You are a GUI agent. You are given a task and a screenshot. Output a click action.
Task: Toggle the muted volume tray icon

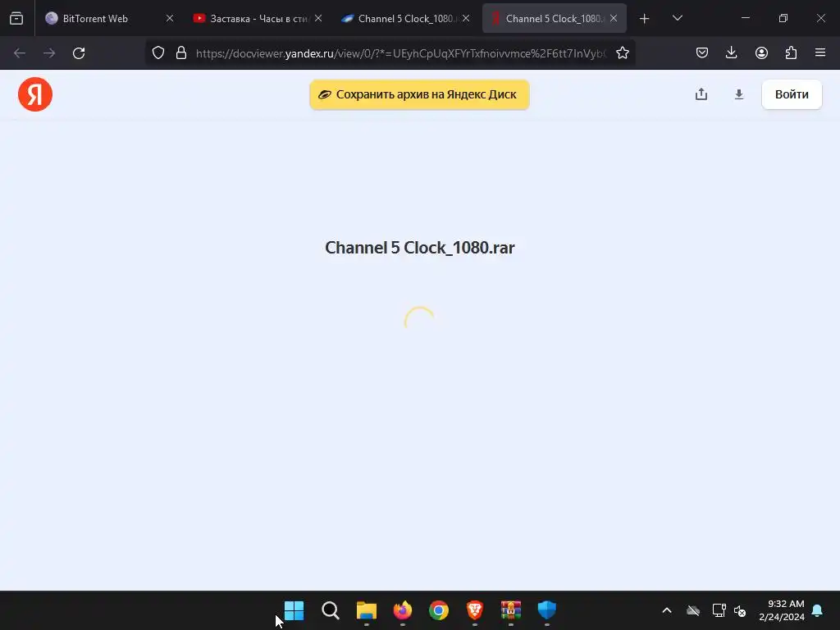(740, 610)
